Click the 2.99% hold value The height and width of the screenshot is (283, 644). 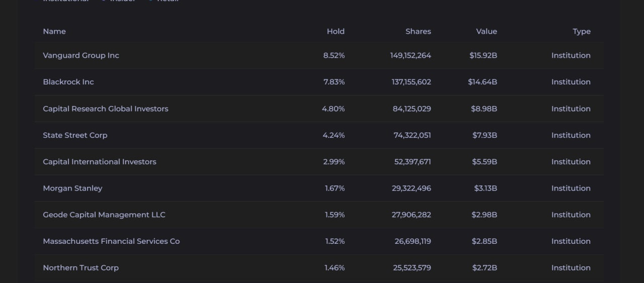click(334, 162)
